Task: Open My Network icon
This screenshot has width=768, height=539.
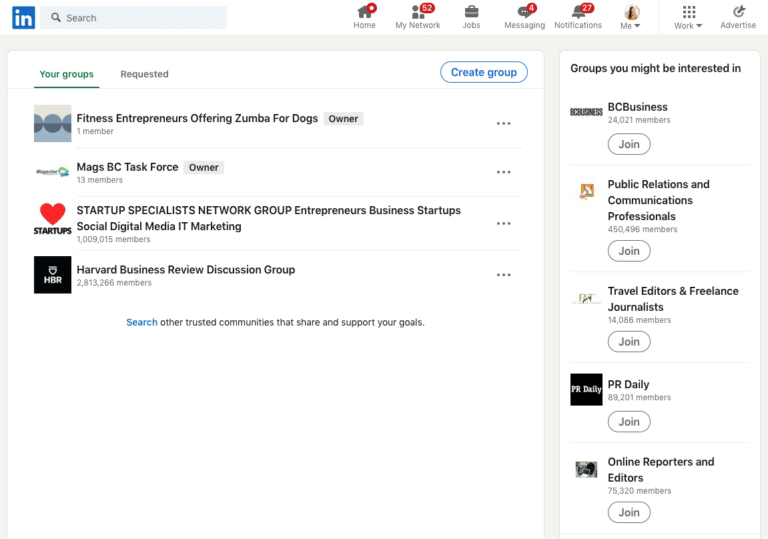Action: (417, 13)
